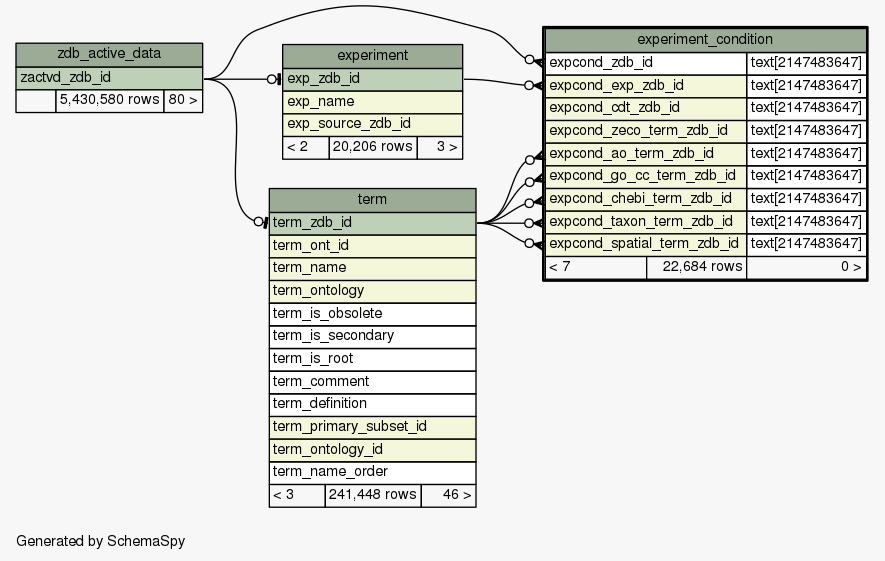Click the term_is_obsolete column row

pyautogui.click(x=372, y=313)
